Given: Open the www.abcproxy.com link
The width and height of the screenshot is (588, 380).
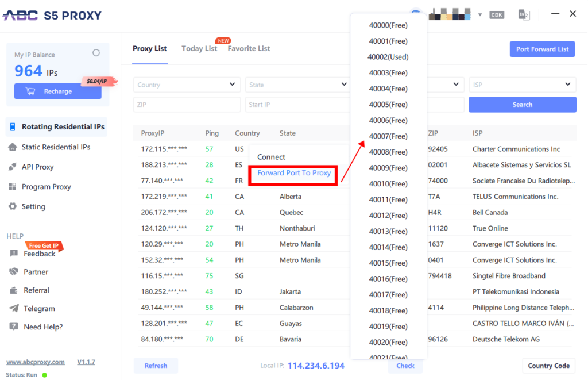Looking at the screenshot, I should click(x=35, y=362).
